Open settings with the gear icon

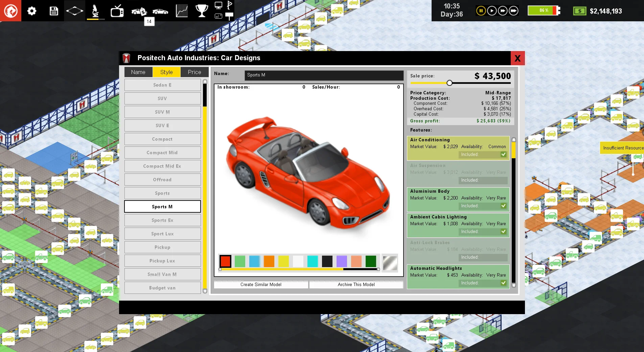point(32,10)
